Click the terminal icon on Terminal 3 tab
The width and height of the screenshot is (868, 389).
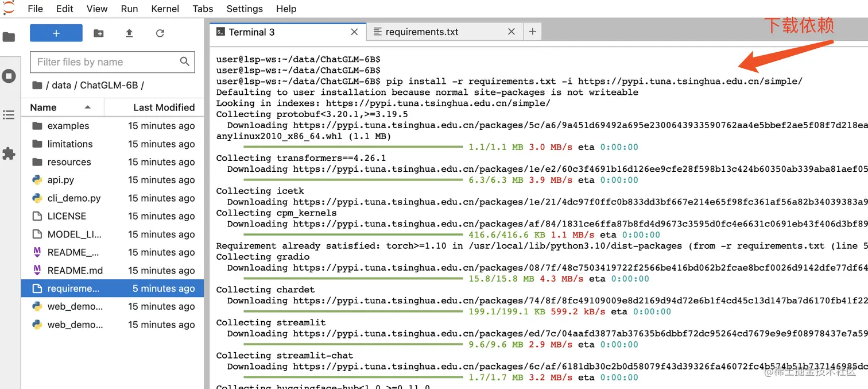point(220,32)
